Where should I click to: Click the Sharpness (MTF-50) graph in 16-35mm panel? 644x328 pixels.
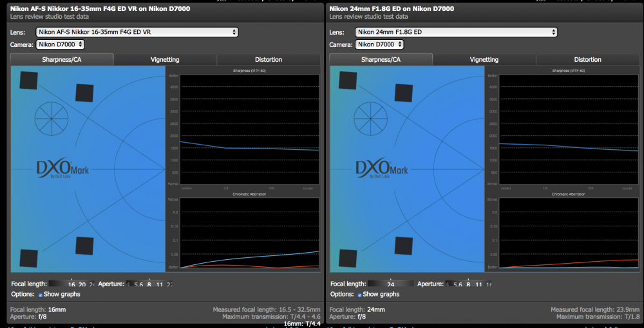pyautogui.click(x=250, y=129)
